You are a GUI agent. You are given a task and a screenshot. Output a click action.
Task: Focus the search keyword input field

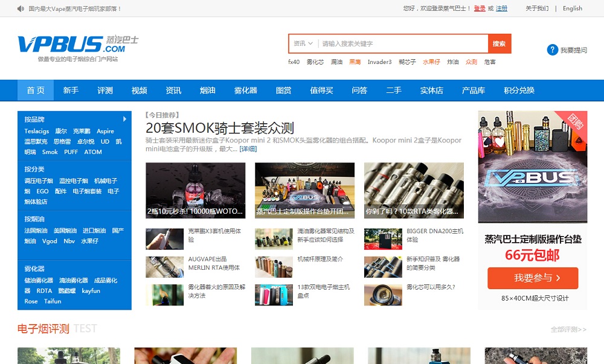pos(402,43)
